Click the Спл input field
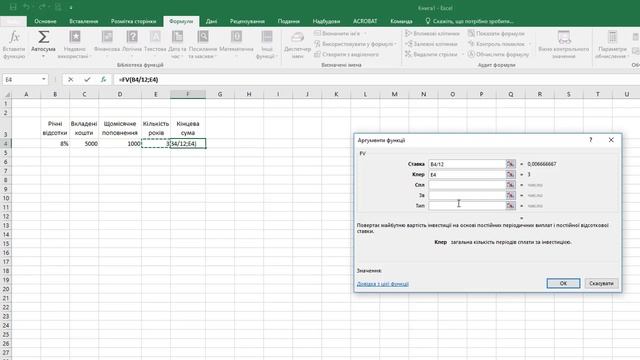The image size is (640, 360). (x=467, y=185)
